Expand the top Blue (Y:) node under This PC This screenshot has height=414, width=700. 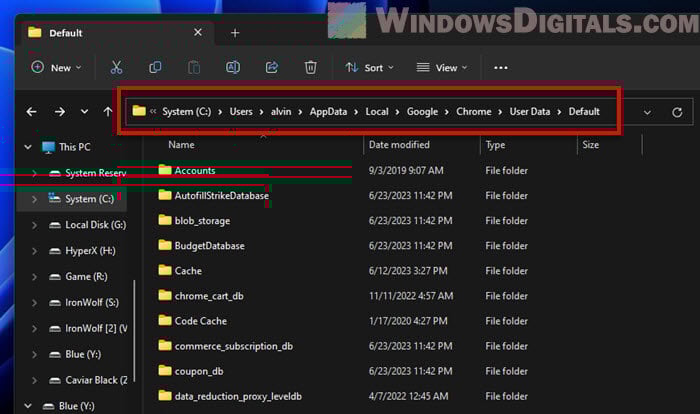pyautogui.click(x=34, y=354)
